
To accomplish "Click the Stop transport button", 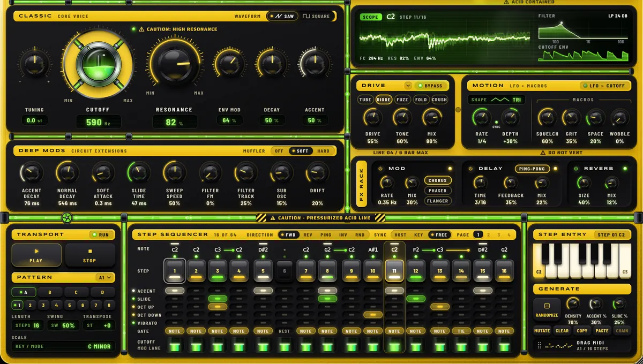I will click(89, 255).
